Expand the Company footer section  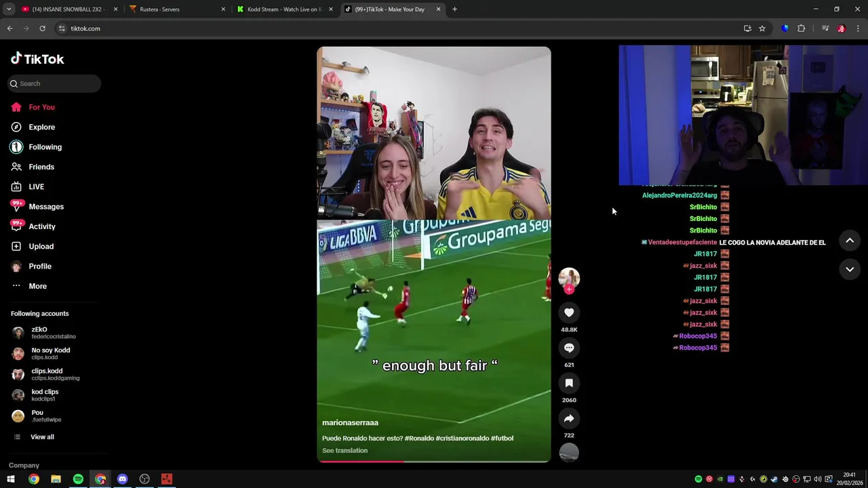pyautogui.click(x=24, y=466)
